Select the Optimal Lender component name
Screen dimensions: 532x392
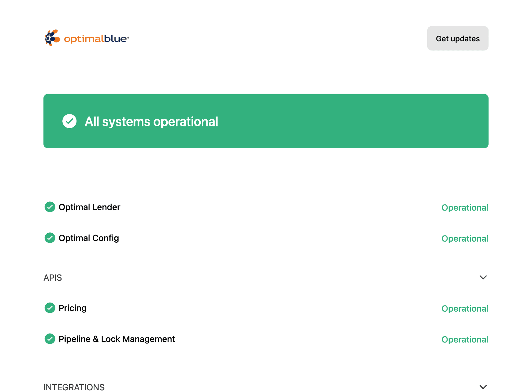(x=89, y=207)
